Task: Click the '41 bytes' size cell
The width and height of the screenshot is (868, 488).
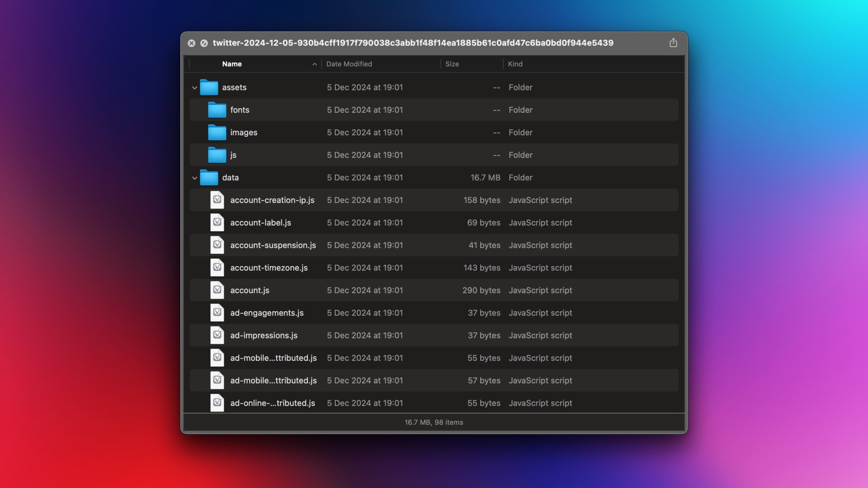Action: pos(484,245)
